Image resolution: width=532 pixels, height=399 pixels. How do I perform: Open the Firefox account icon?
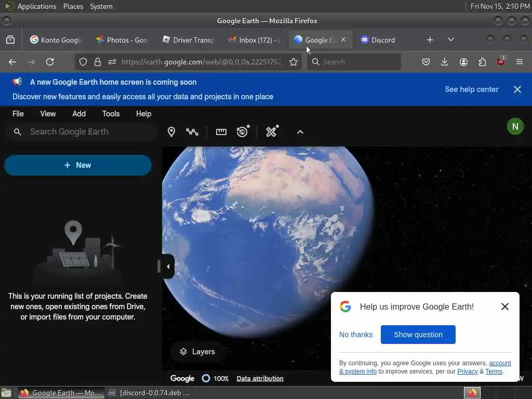click(x=463, y=62)
